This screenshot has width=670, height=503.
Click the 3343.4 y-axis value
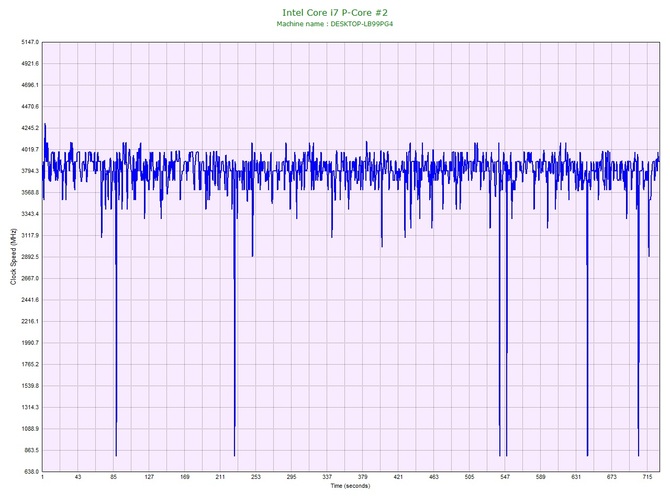click(x=30, y=214)
